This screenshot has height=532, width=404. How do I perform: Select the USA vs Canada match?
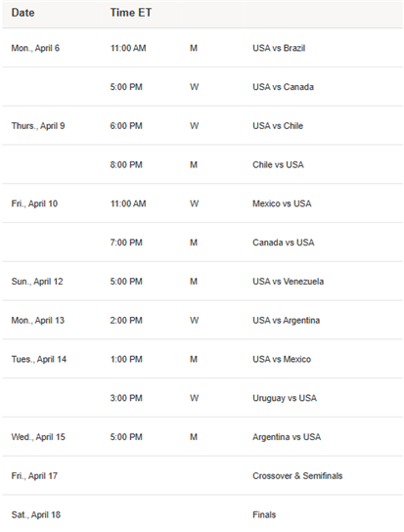283,87
